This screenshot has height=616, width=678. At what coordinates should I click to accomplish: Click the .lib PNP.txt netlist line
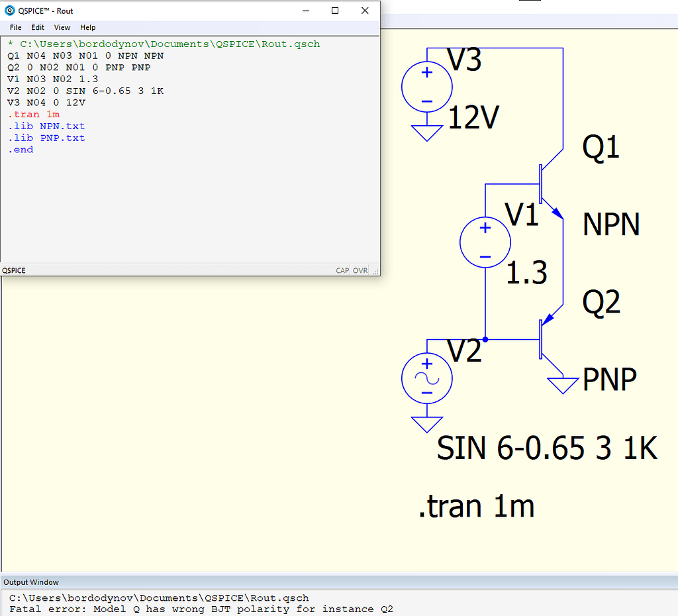[46, 138]
